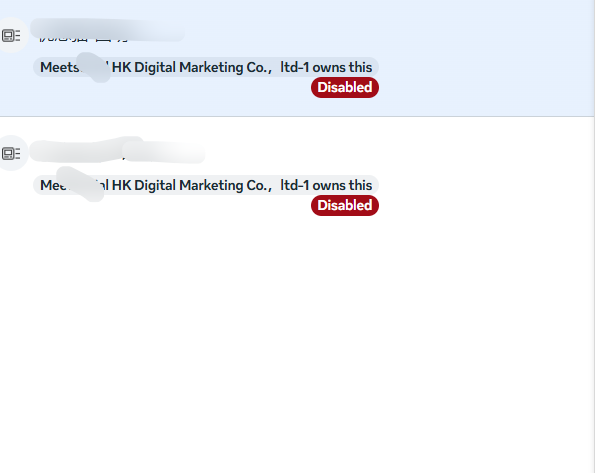Click the owner label in the first row

tap(206, 67)
